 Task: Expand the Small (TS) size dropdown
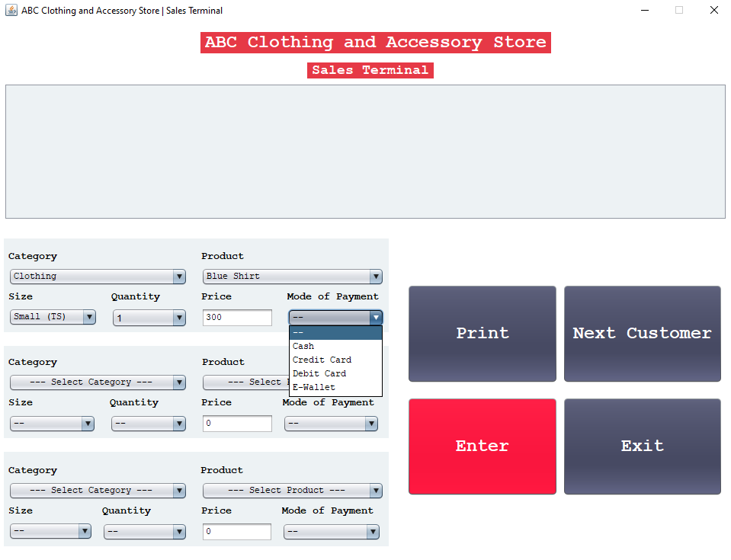pyautogui.click(x=53, y=317)
